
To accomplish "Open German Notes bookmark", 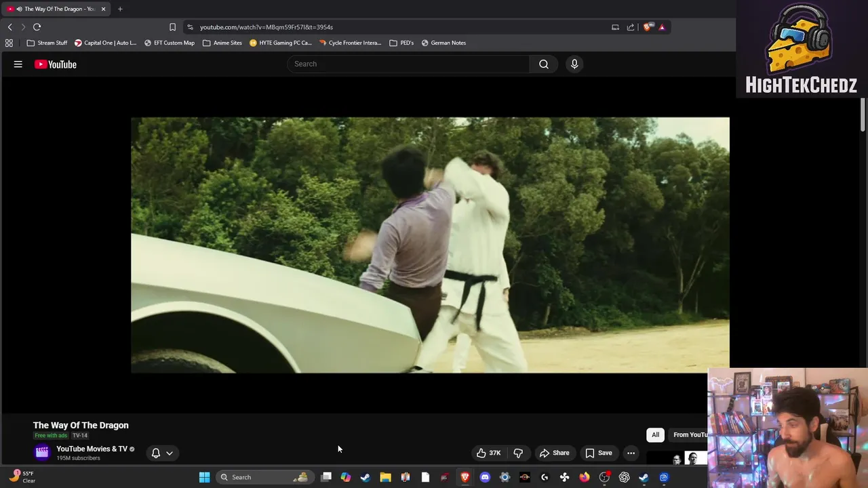I will (x=443, y=43).
